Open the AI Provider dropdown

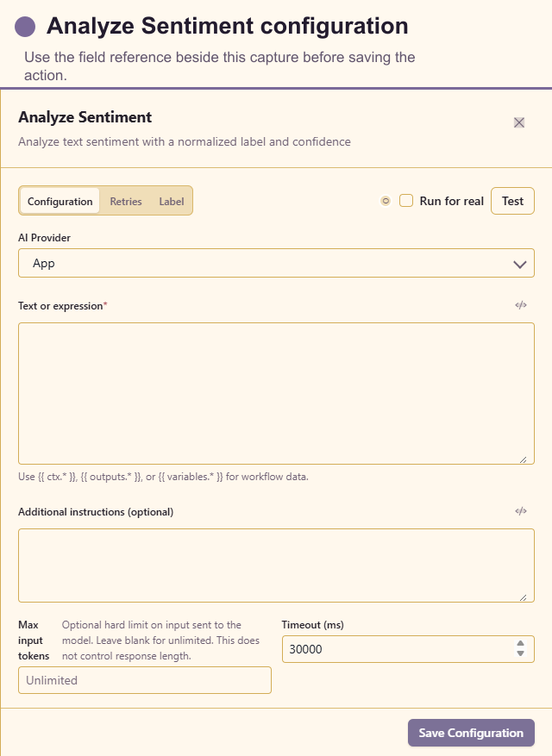[277, 263]
